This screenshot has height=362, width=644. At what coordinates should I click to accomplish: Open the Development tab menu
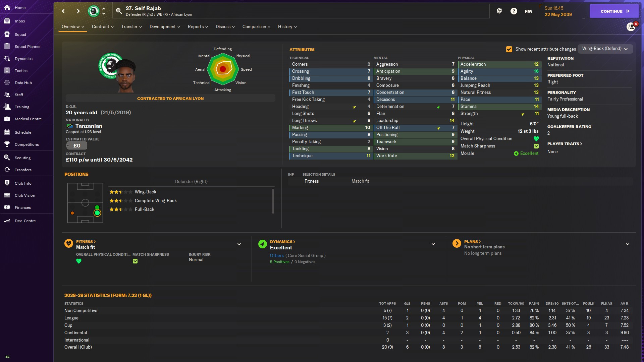[x=164, y=27]
